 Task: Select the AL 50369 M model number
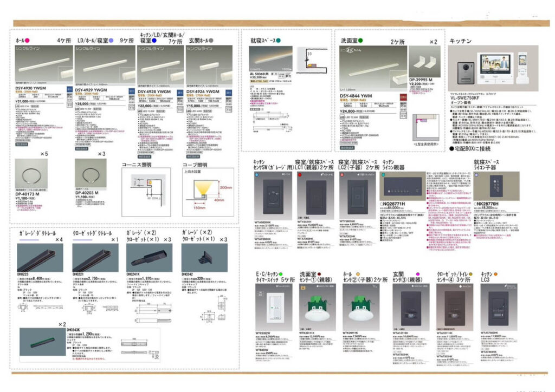click(x=260, y=74)
